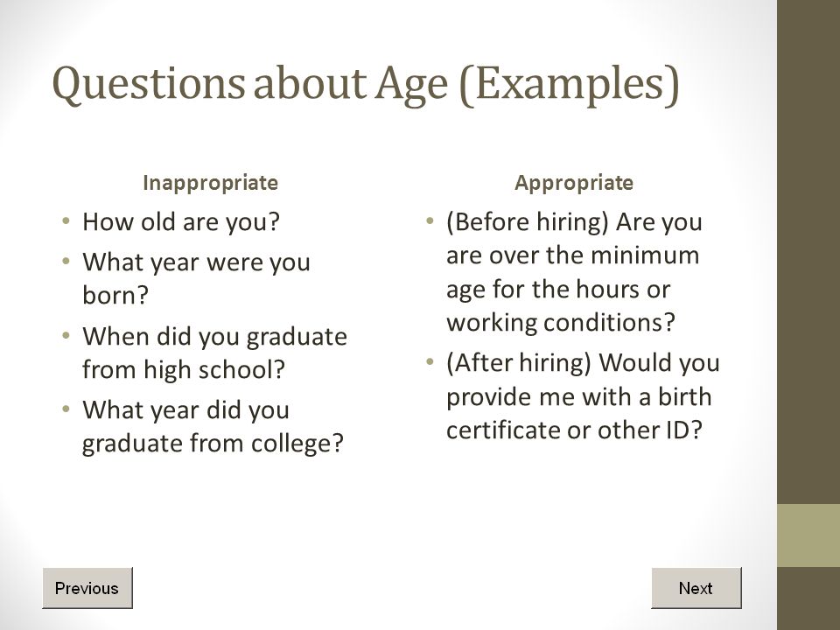Select the '(Before hiring)' minimum age question
The width and height of the screenshot is (840, 630).
click(574, 271)
